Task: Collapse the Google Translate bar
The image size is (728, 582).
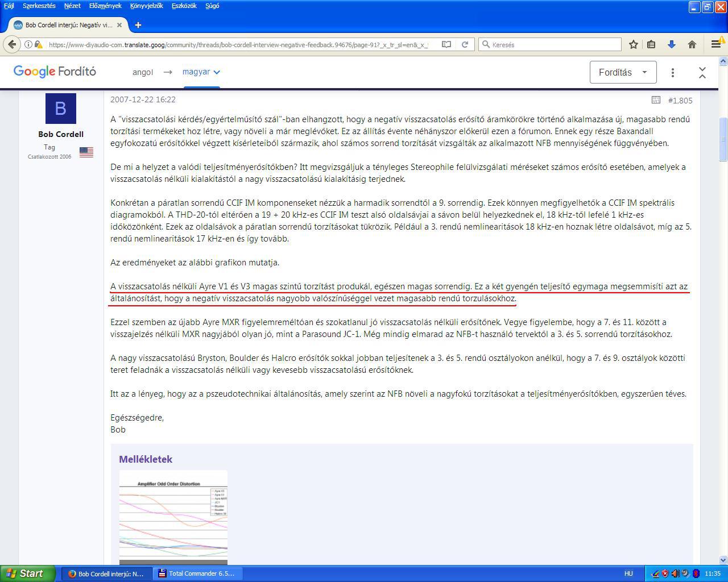Action: tap(702, 72)
